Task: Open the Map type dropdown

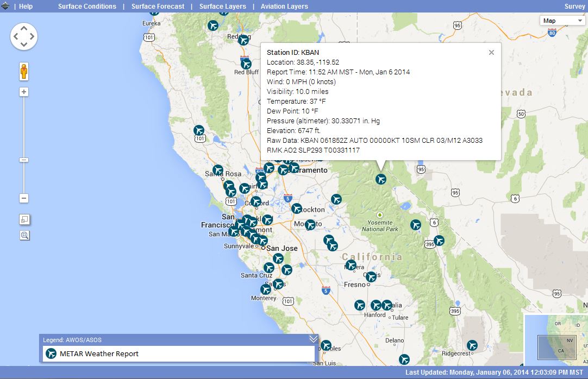Action: pyautogui.click(x=561, y=21)
